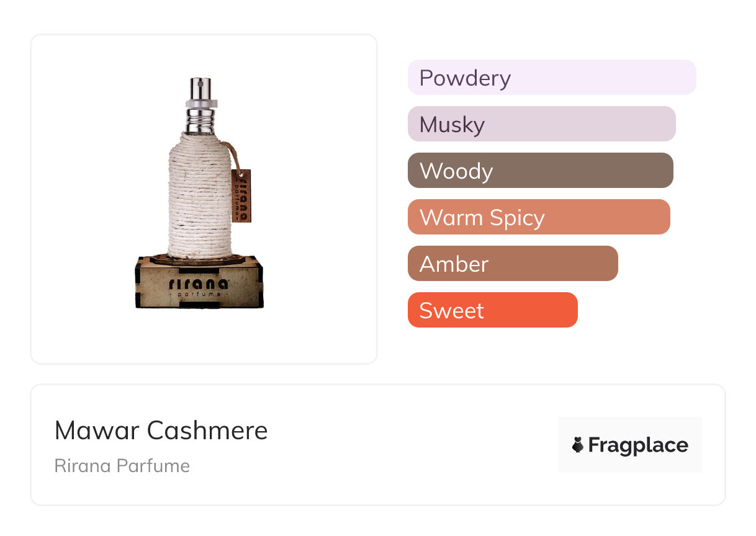Viewport: 756px width, 536px height.
Task: Select the Musky accord bar
Action: click(541, 124)
